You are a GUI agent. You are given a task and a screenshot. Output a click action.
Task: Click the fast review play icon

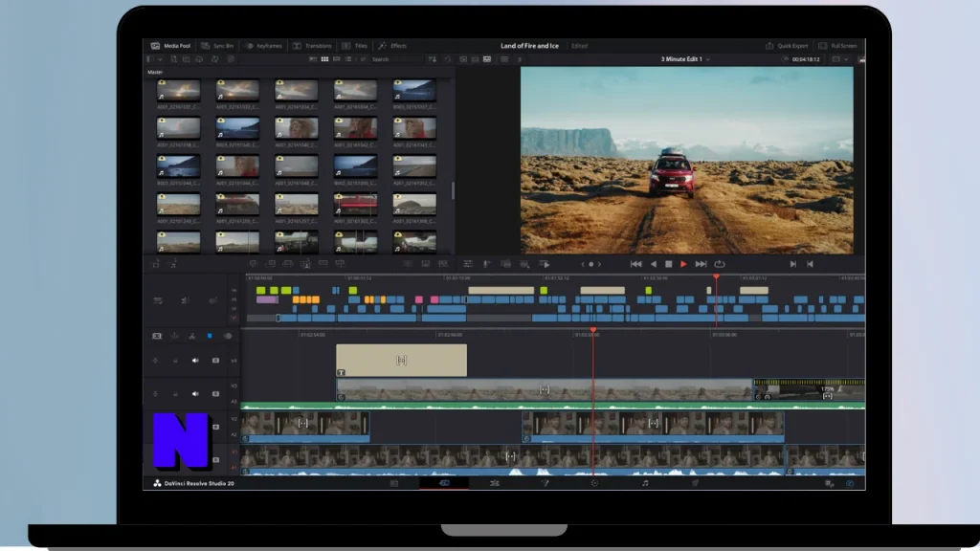[545, 264]
